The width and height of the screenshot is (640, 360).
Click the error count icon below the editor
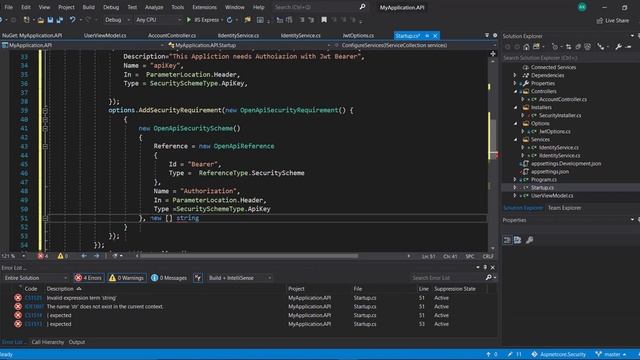[40, 256]
